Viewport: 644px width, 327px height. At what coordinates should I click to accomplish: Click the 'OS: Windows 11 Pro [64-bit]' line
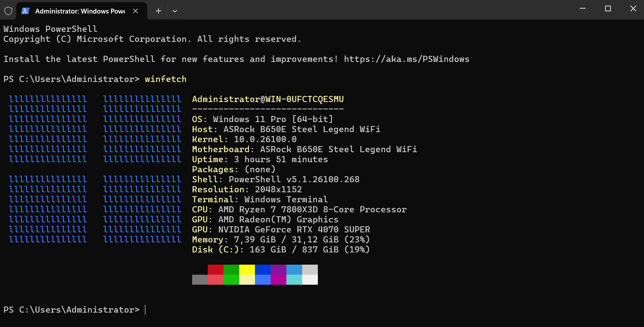tap(262, 119)
